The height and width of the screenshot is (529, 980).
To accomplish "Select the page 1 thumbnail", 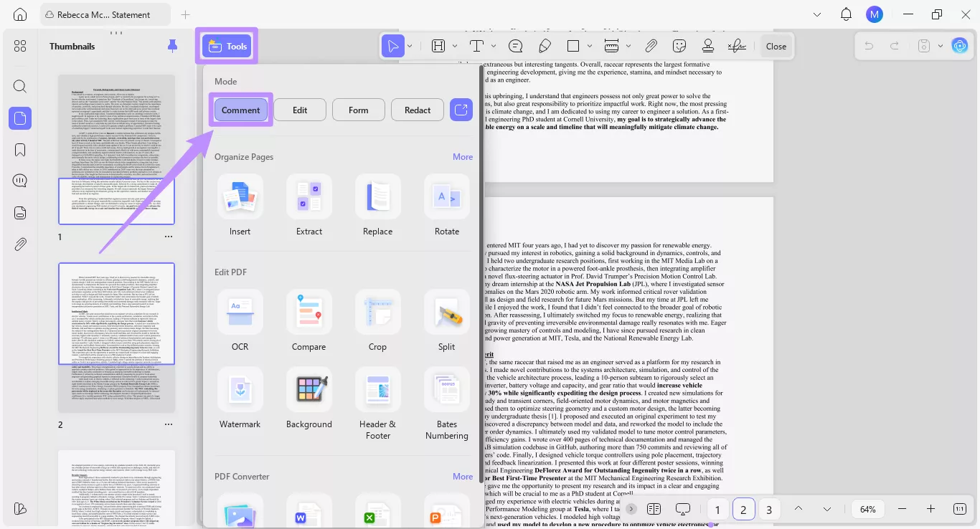I will [x=116, y=150].
